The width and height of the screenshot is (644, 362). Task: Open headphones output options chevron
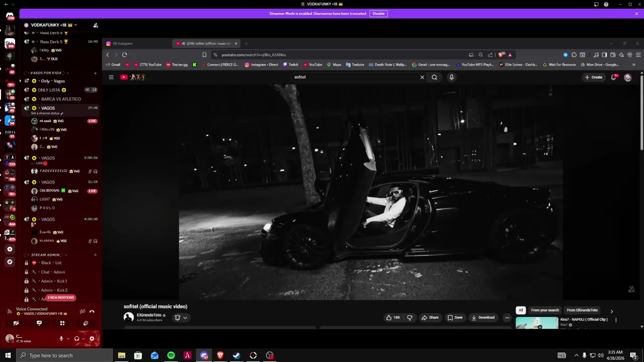pyautogui.click(x=83, y=339)
